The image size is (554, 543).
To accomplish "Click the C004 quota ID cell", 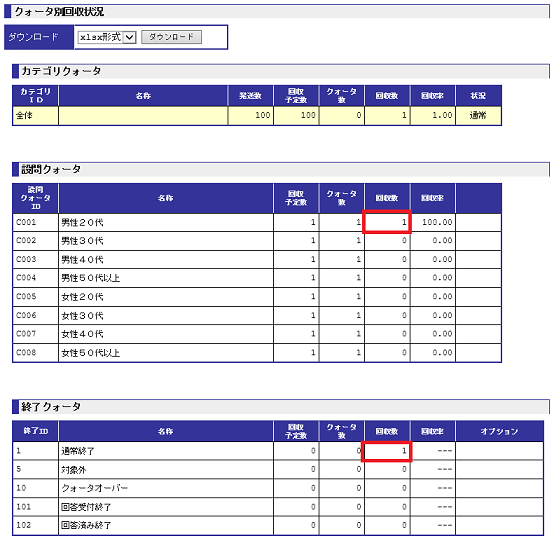I will (x=35, y=278).
